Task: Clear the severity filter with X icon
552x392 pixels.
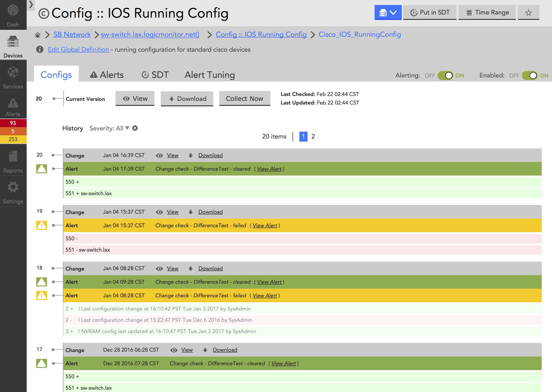Action: click(135, 128)
